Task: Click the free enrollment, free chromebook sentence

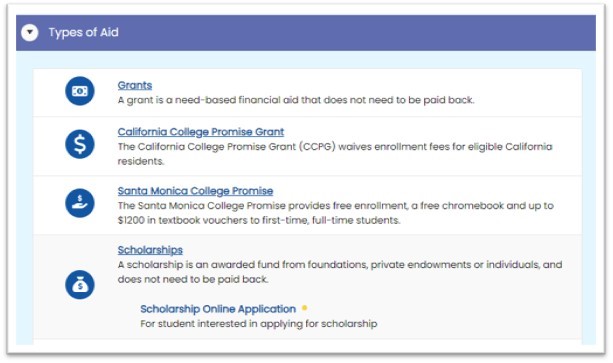Action: [335, 206]
